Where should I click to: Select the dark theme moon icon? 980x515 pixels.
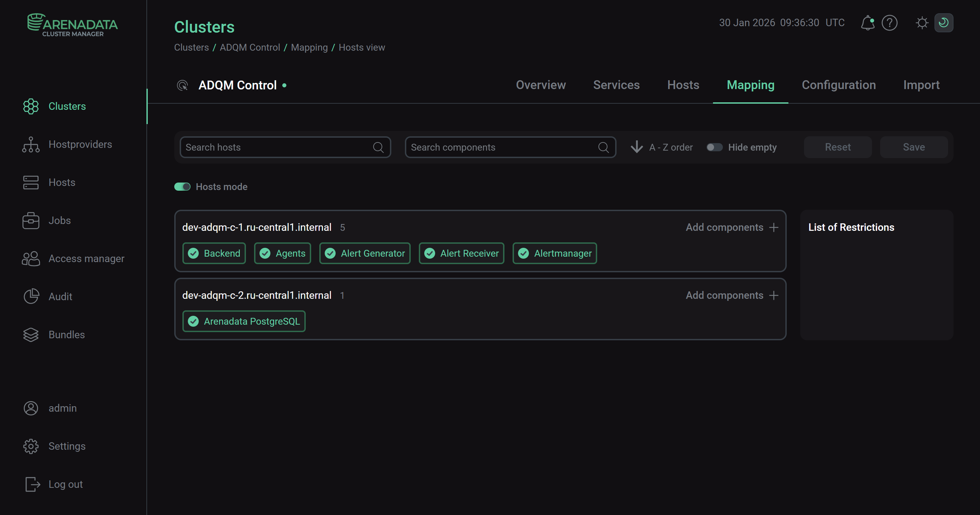tap(943, 23)
